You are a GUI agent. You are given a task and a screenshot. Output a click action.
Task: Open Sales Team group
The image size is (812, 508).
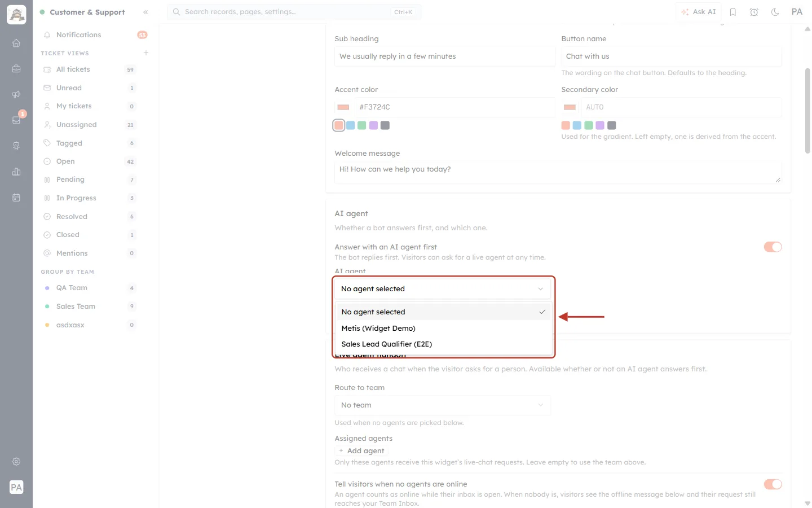89,306
